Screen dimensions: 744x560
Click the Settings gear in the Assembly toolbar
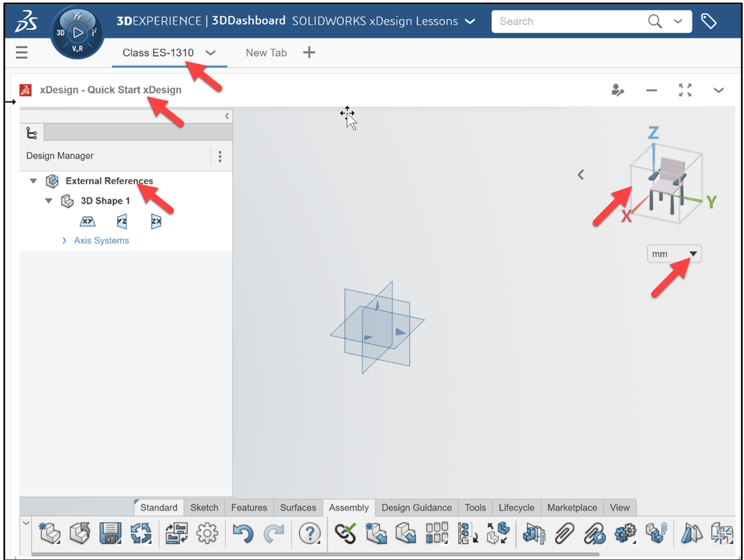point(208,534)
